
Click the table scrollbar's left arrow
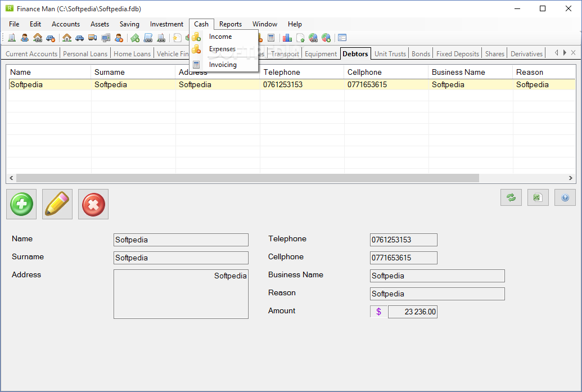point(11,178)
